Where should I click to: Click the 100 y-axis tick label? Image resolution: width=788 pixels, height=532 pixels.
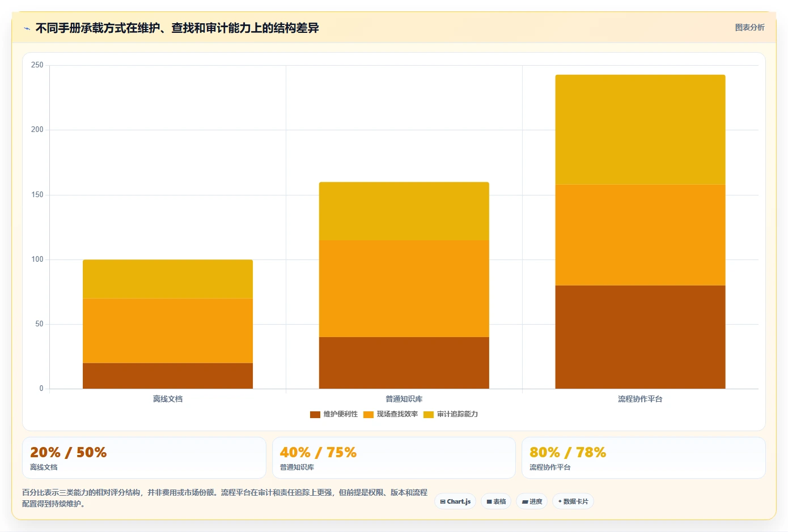pyautogui.click(x=37, y=259)
